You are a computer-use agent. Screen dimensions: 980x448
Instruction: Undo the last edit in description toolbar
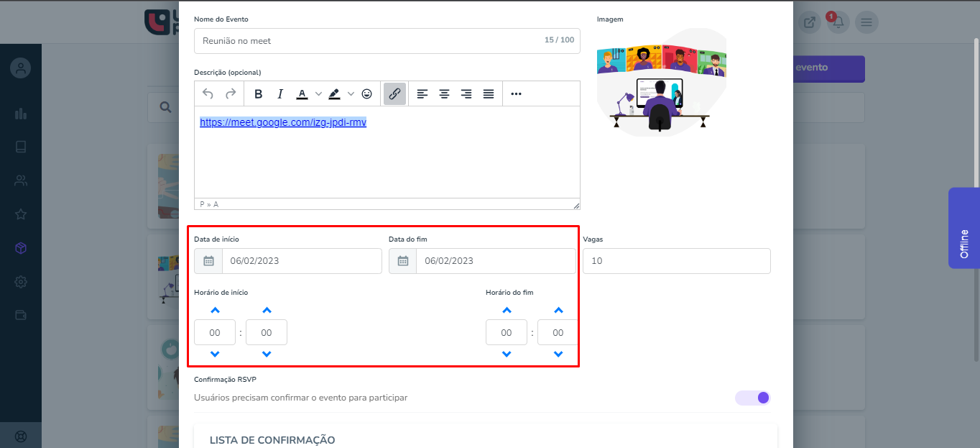[208, 93]
